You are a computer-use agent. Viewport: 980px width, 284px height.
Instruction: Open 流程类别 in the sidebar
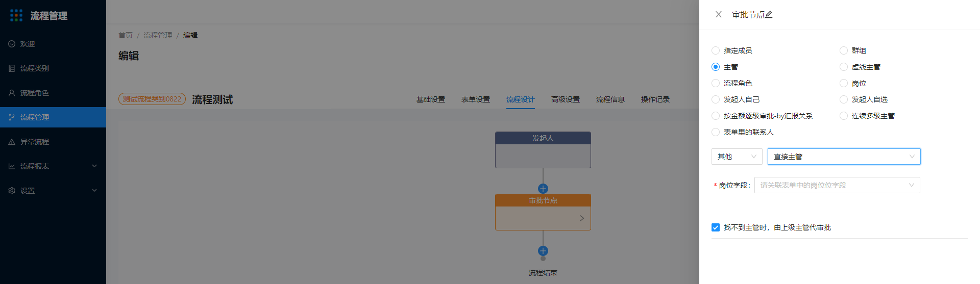click(53, 68)
